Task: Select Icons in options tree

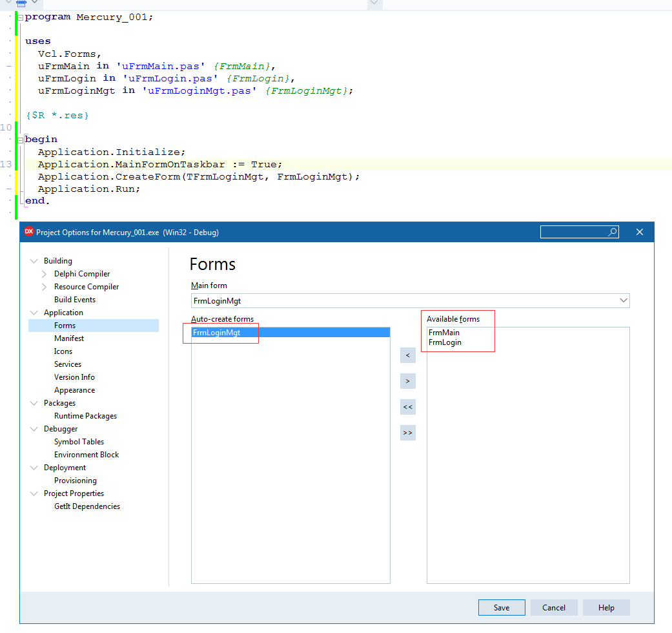Action: pos(63,351)
